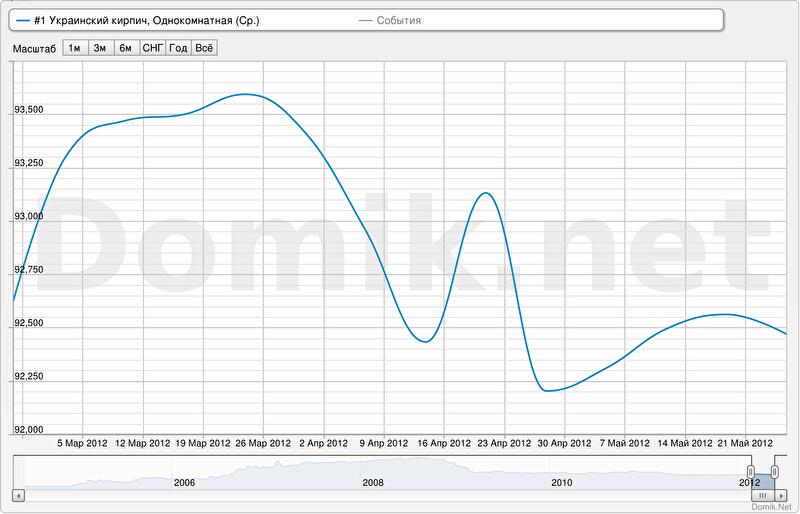This screenshot has width=800, height=514.
Task: Select the 3м zoom range
Action: click(100, 47)
